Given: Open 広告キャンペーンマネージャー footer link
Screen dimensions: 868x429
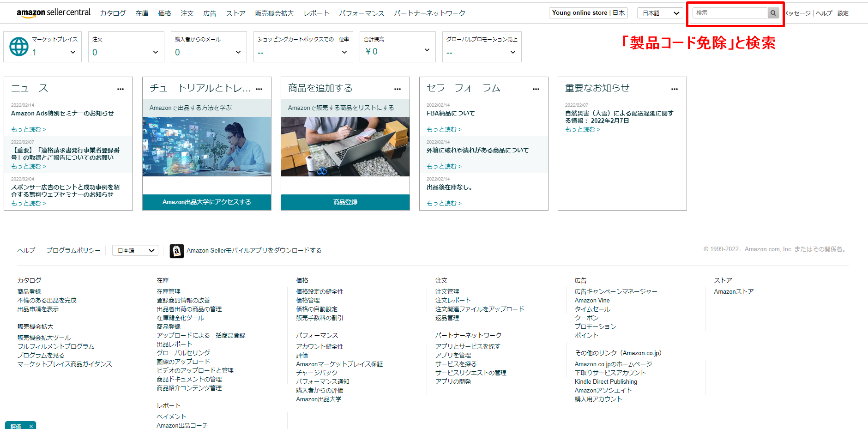Looking at the screenshot, I should point(616,292).
